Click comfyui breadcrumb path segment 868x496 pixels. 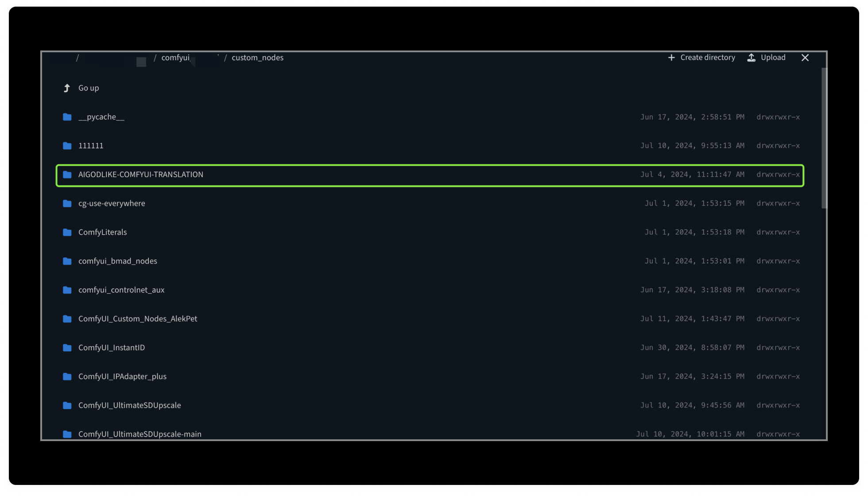176,58
